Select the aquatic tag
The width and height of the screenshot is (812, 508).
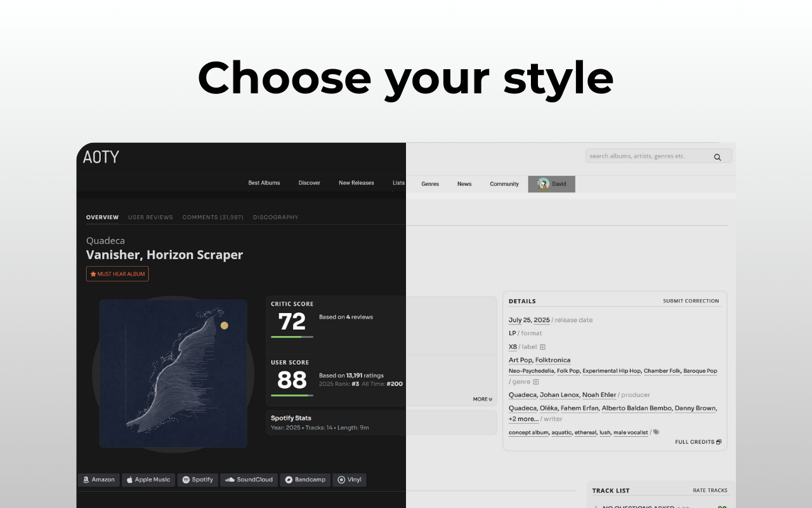coord(561,432)
